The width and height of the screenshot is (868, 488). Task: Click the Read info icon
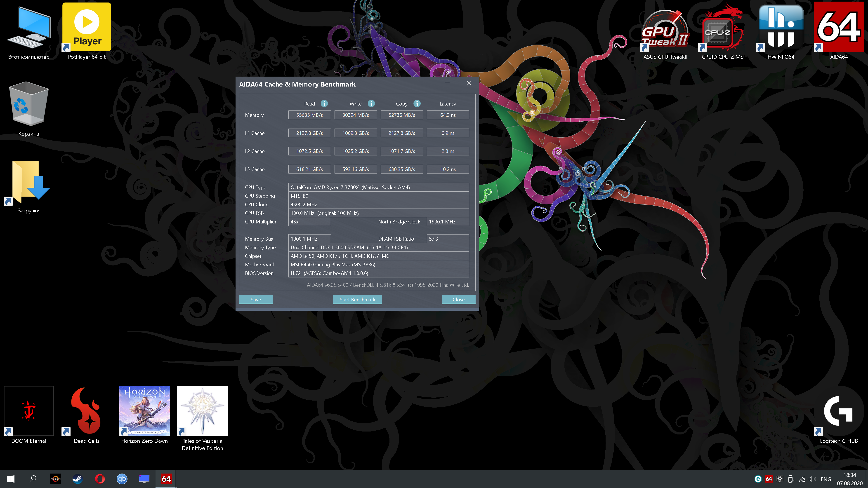coord(324,103)
